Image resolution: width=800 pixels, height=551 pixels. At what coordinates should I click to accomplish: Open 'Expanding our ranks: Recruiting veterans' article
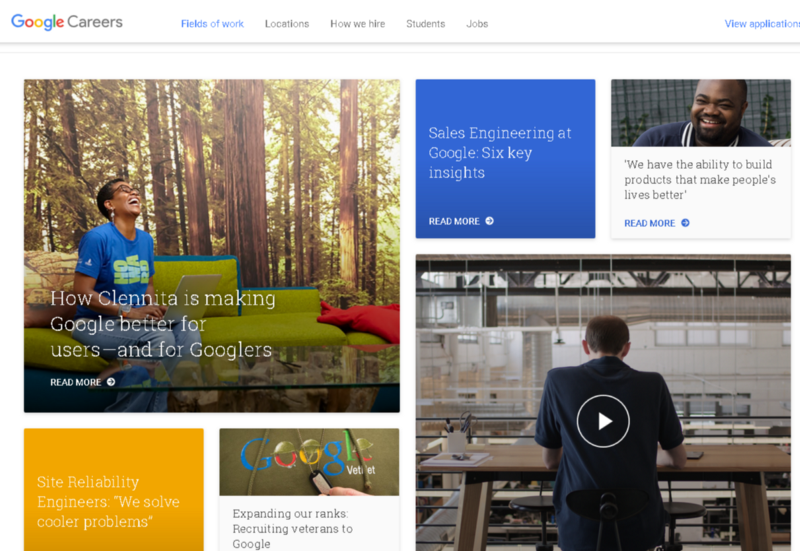coord(292,529)
